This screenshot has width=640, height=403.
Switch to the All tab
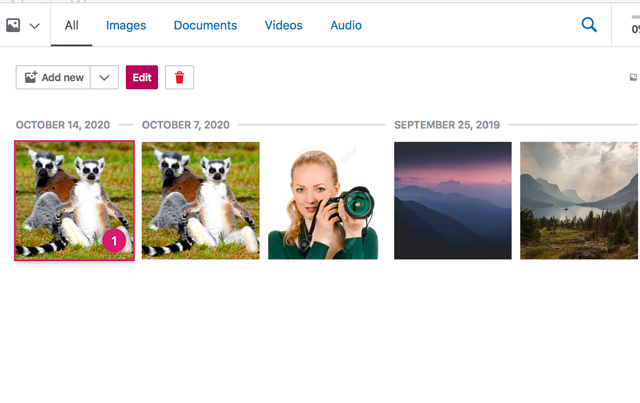click(72, 25)
